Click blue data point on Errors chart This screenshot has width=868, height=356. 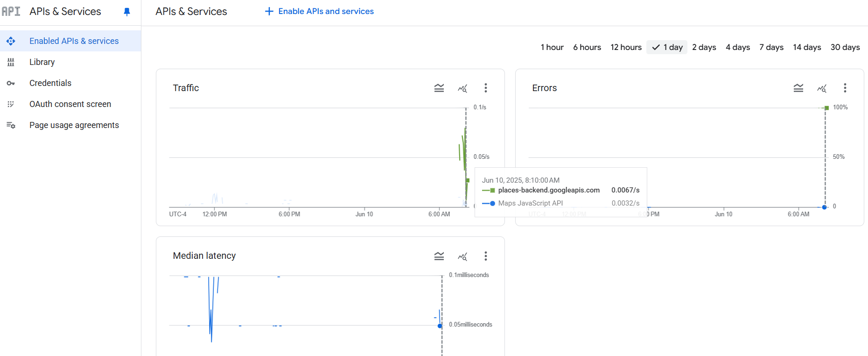[824, 207]
